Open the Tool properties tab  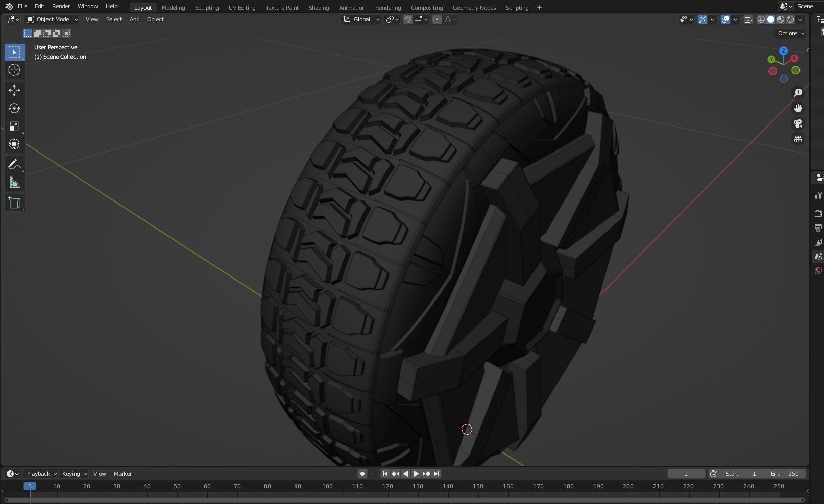pos(818,195)
